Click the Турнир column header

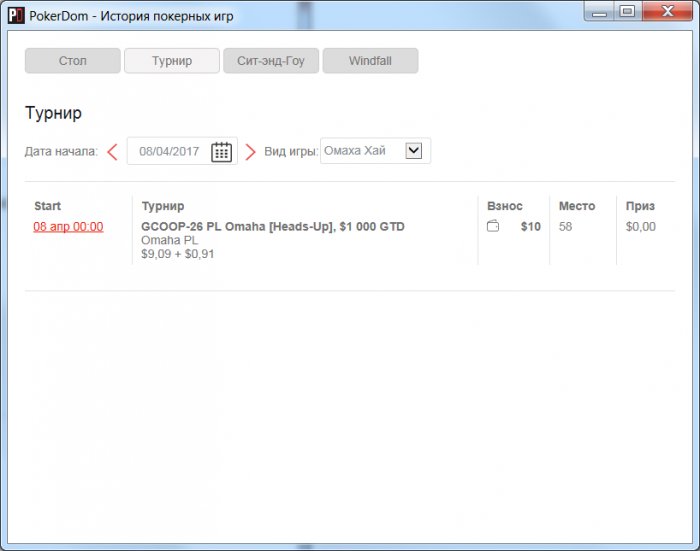pyautogui.click(x=163, y=206)
